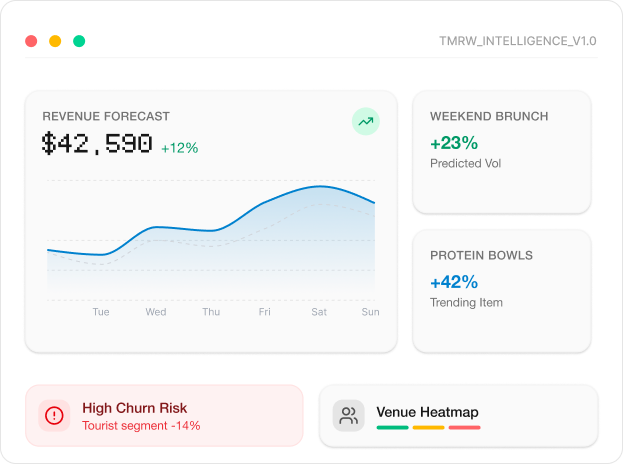Select Tue on the chart axis
Screen dimensions: 623x464
pyautogui.click(x=101, y=312)
